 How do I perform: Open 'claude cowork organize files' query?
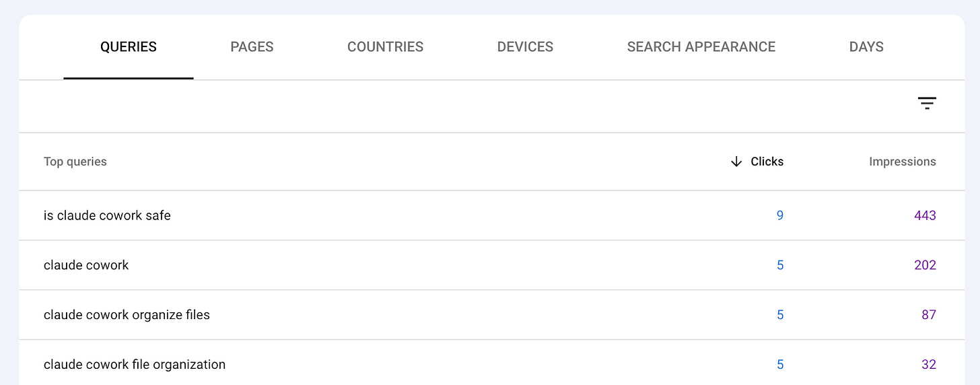tap(127, 315)
